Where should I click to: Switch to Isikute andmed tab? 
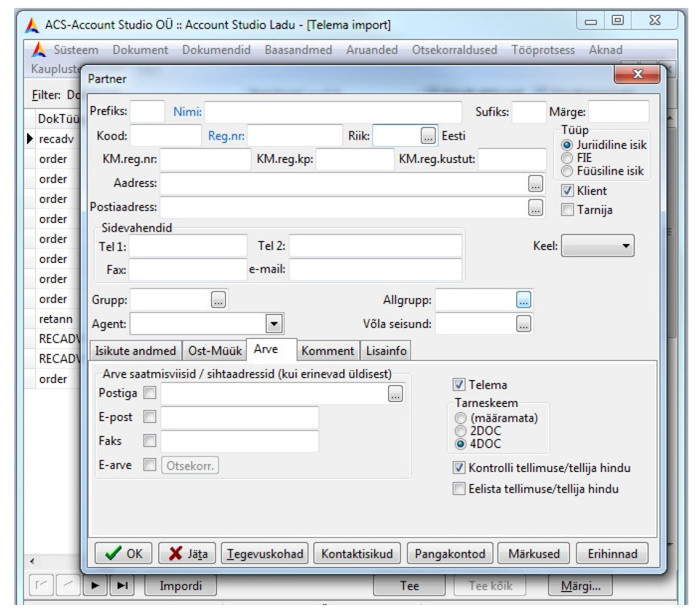[135, 351]
